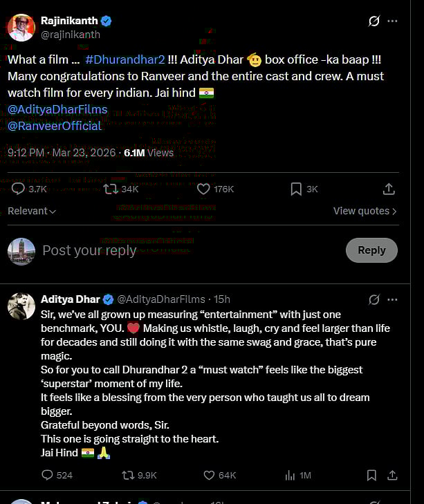This screenshot has height=504, width=424.
Task: Click the Grok icon on Rajinikanth's post
Action: click(x=374, y=21)
